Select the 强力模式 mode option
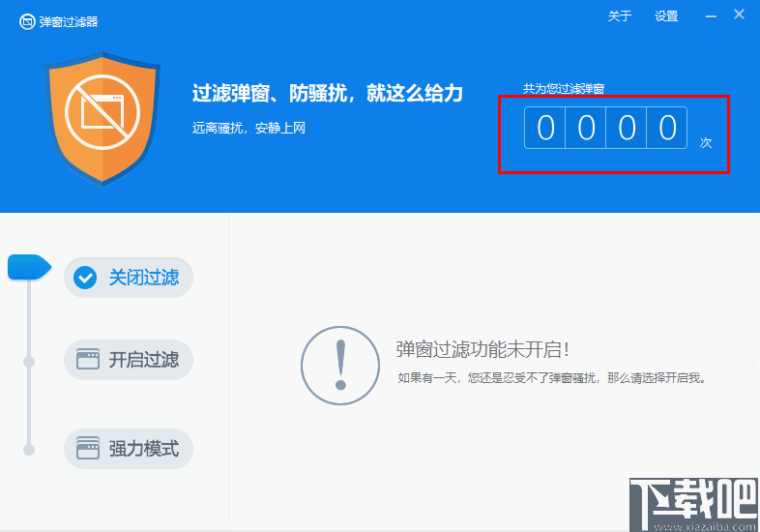 tap(129, 449)
